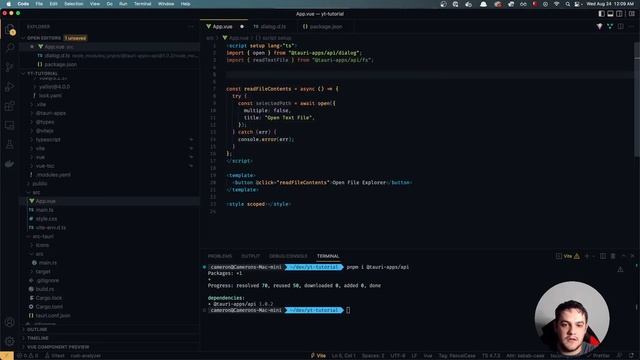Open the Manage gear in activity bar
Screen dimensions: 640x360
pyautogui.click(x=10, y=341)
